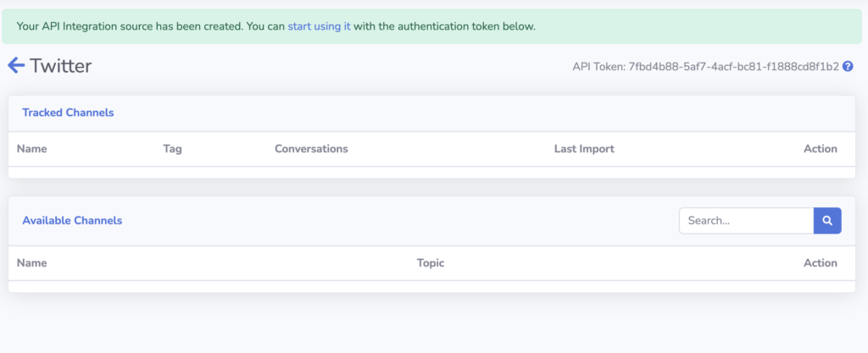The height and width of the screenshot is (353, 868).
Task: Click Name header in Available Channels
Action: coord(31,263)
